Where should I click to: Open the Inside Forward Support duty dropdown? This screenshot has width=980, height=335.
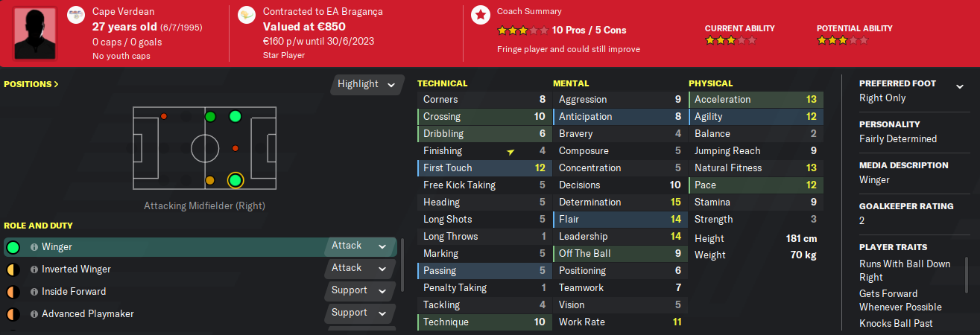click(x=359, y=290)
